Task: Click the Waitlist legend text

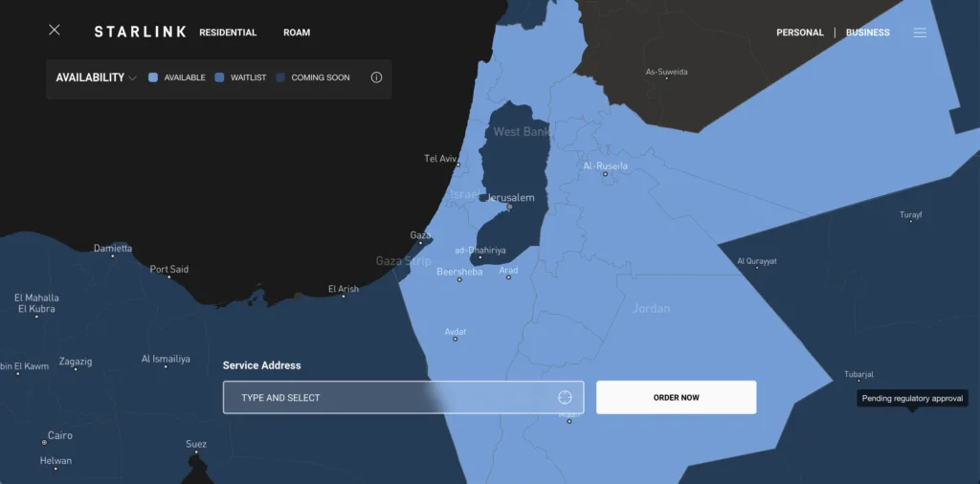Action: [248, 77]
